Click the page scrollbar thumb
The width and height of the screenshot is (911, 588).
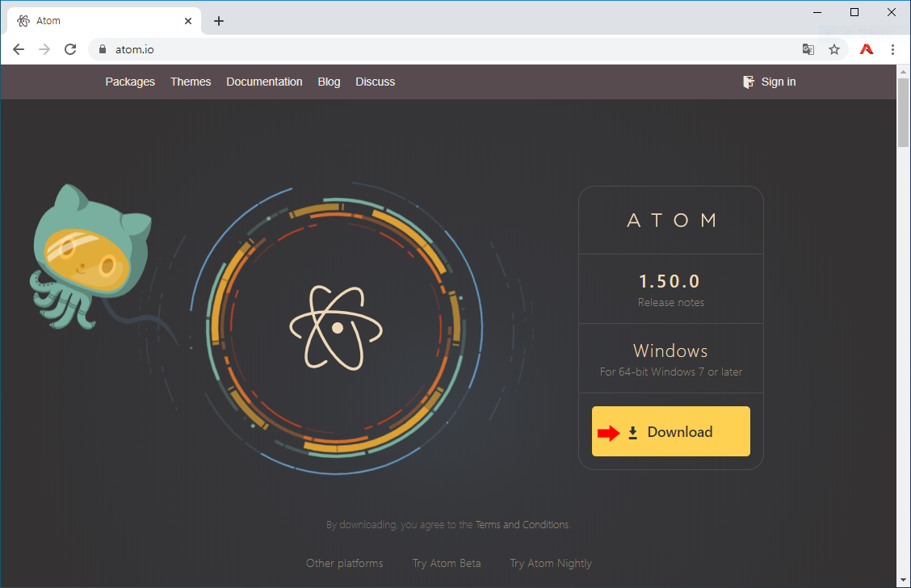coord(903,112)
